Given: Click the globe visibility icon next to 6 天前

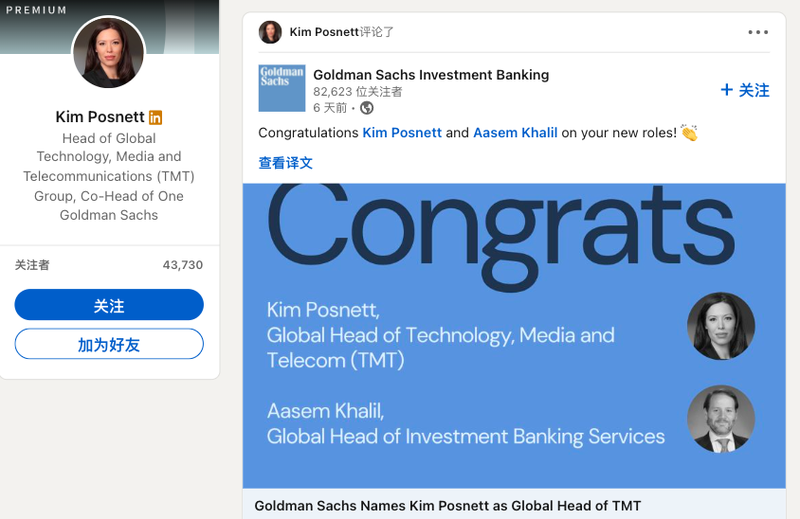Looking at the screenshot, I should tap(367, 108).
